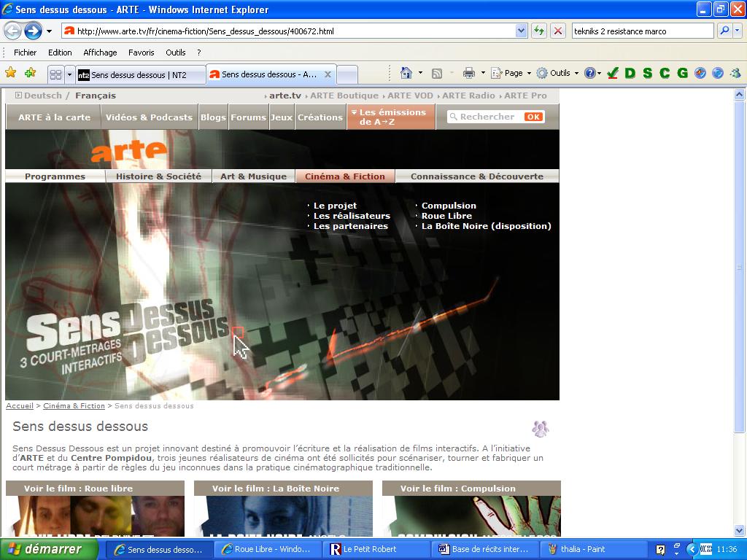Open the ? help menu
The height and width of the screenshot is (560, 747).
[x=199, y=52]
